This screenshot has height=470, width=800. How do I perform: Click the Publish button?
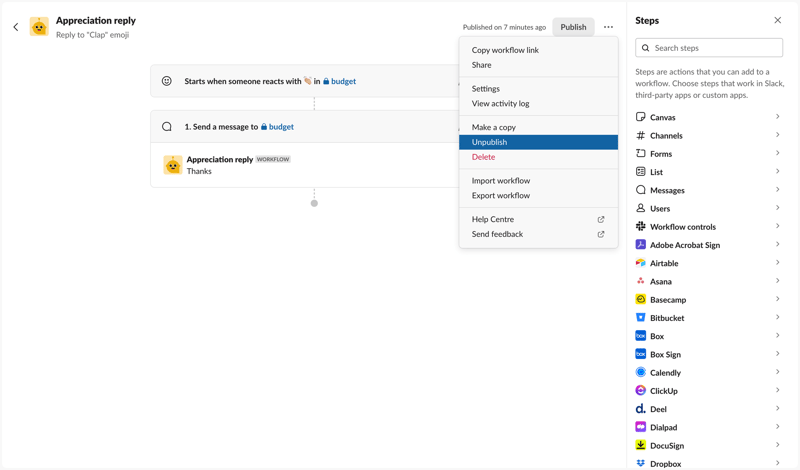tap(573, 27)
